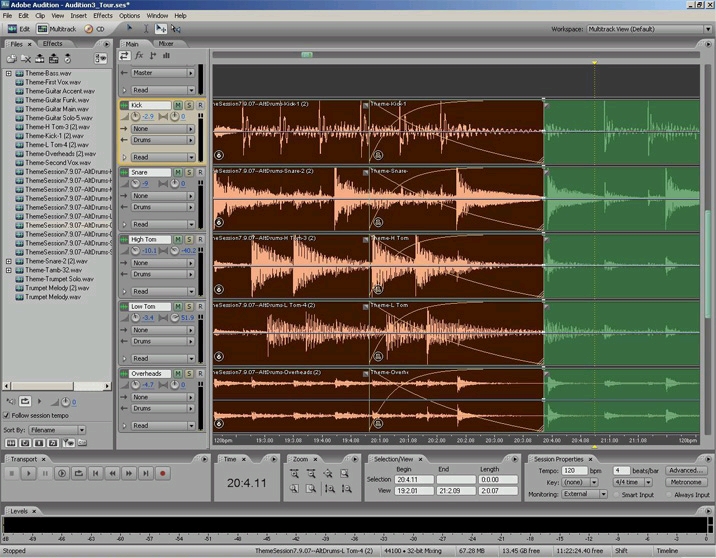
Task: Mute the Kick track
Action: [x=178, y=105]
